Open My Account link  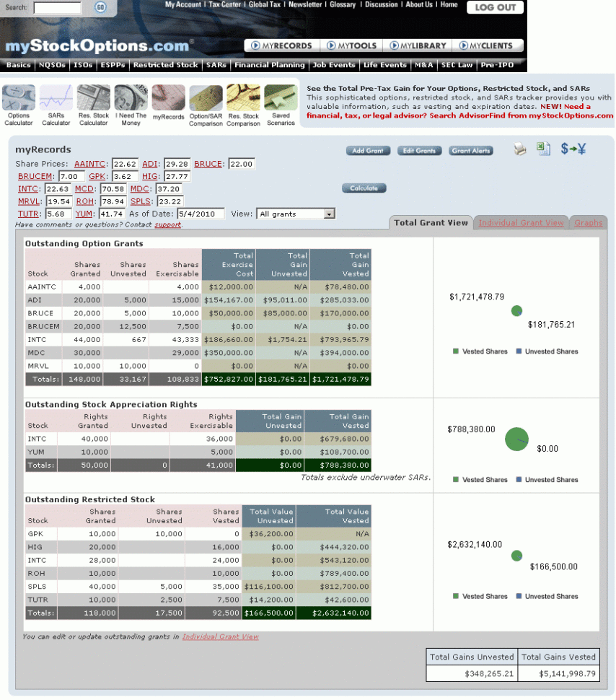(183, 4)
